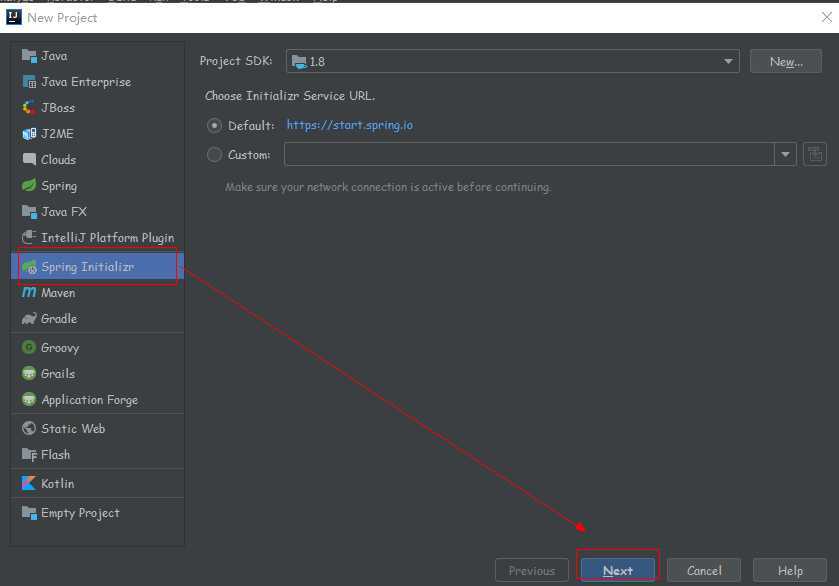Viewport: 839px width, 586px height.
Task: Select the 'Groovy' list label
Action: point(60,348)
